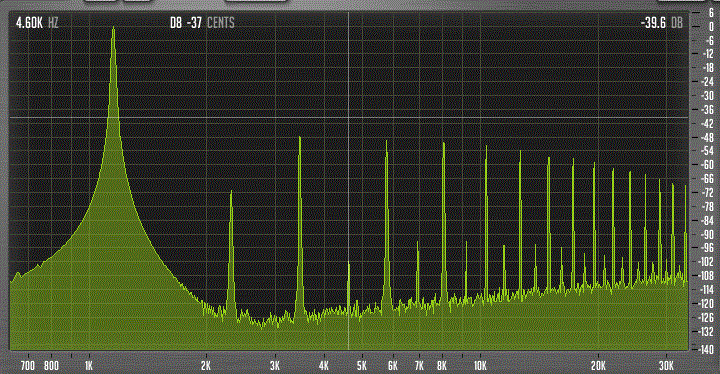Click the -60 dB scale label

(x=708, y=164)
